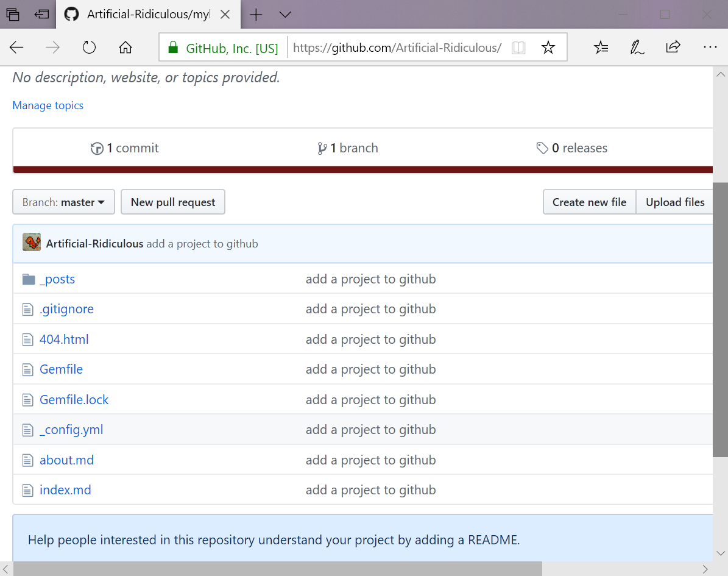The width and height of the screenshot is (728, 576).
Task: Open the about.md file
Action: pos(66,460)
